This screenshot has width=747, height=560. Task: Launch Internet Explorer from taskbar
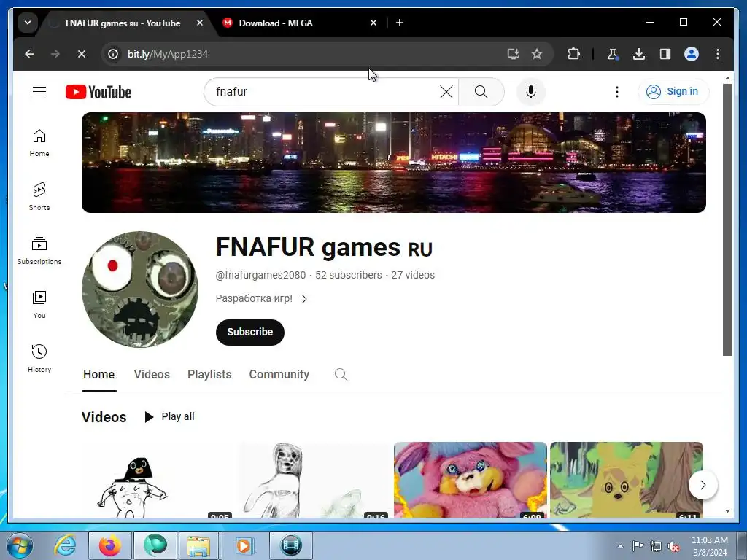click(65, 545)
